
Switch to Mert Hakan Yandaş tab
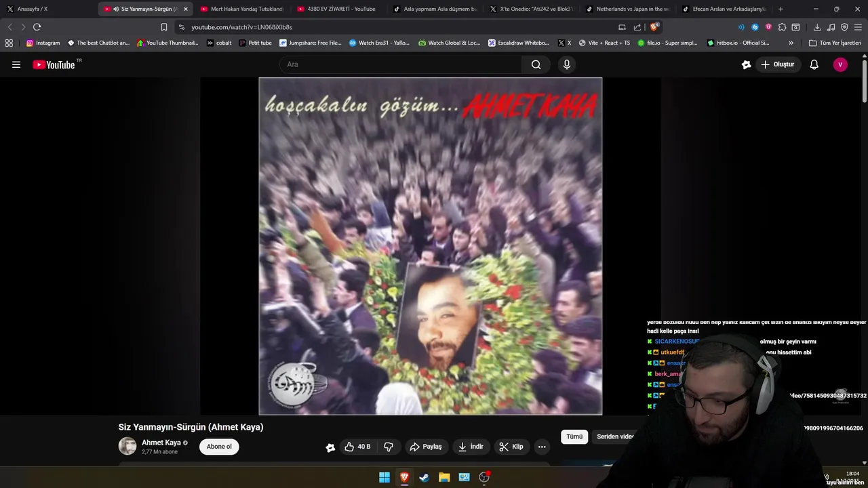(x=243, y=9)
